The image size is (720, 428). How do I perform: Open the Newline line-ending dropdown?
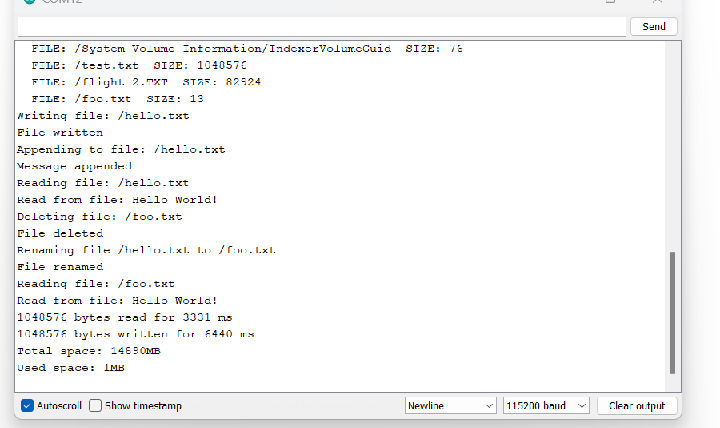[450, 406]
